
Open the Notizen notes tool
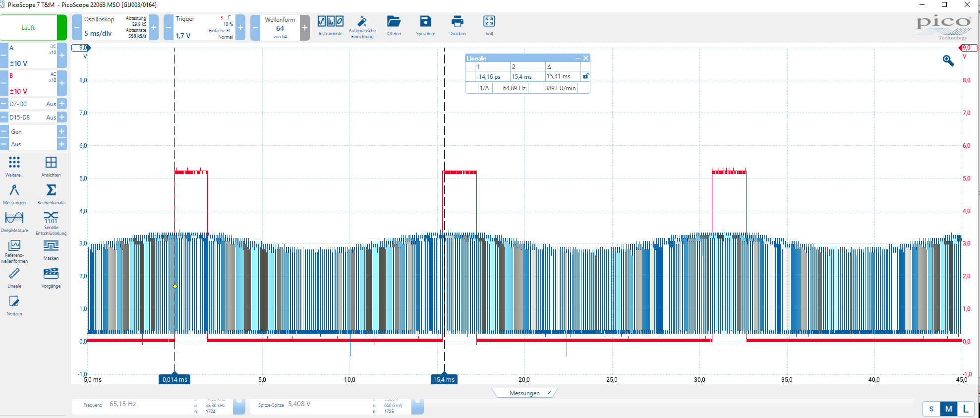coord(14,305)
